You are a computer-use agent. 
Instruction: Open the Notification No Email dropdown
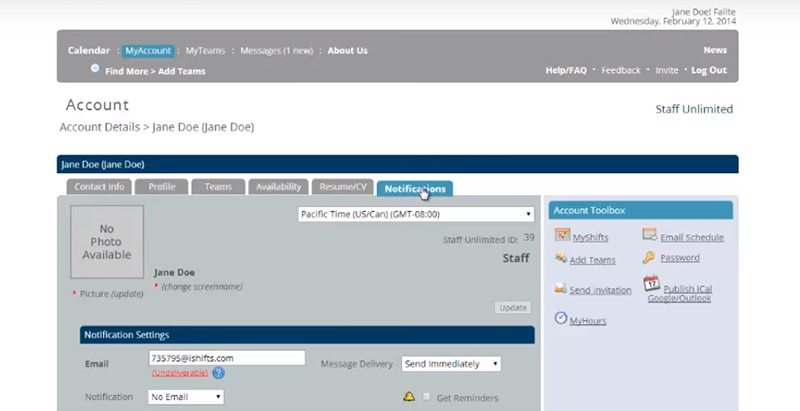click(185, 397)
